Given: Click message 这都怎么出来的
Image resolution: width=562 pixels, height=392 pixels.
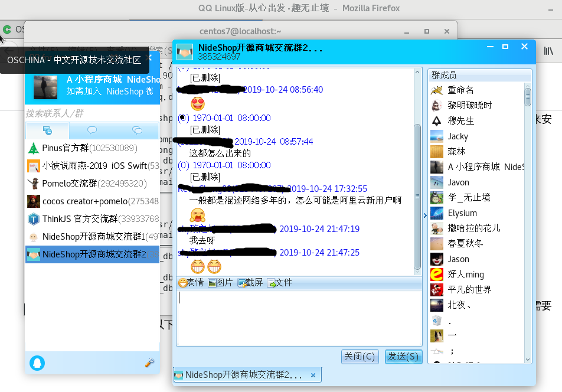Looking at the screenshot, I should (x=220, y=153).
